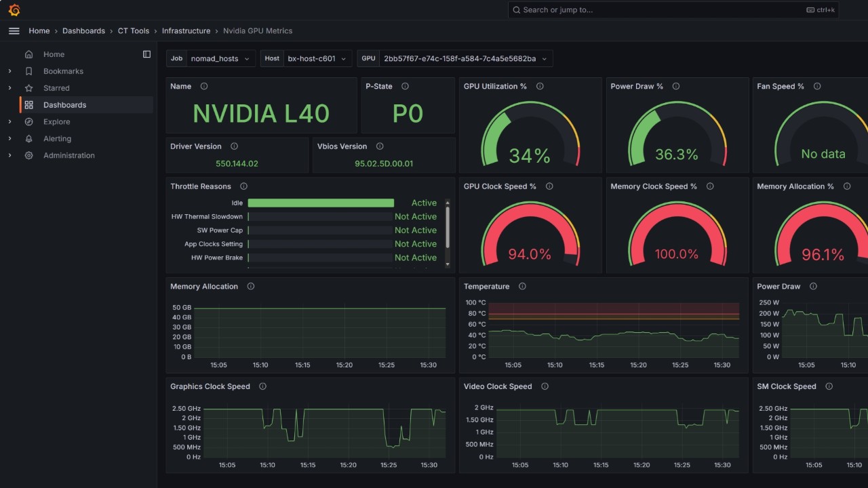868x488 pixels.
Task: Click the dock menu panel icon
Action: (146, 54)
